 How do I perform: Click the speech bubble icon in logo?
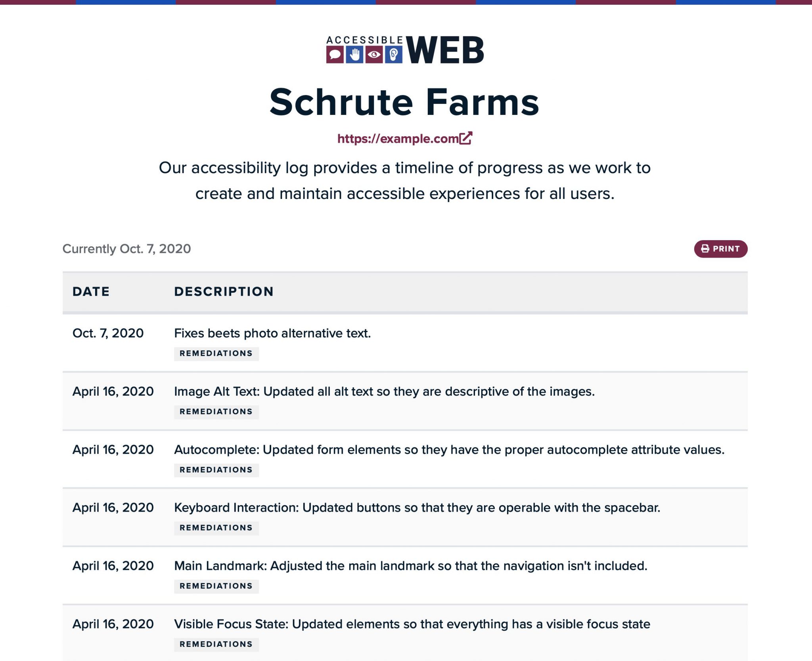coord(335,54)
